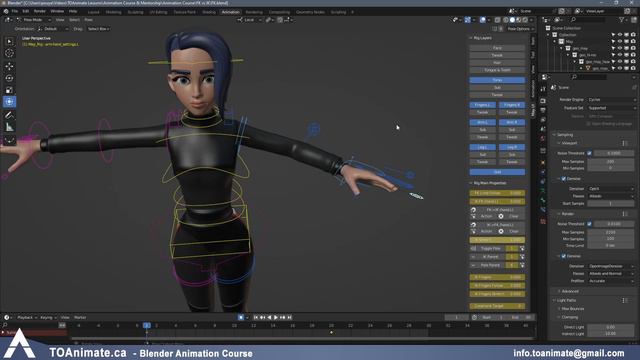Select the Rotate tool in toolbar
The height and width of the screenshot is (360, 640).
(x=9, y=78)
